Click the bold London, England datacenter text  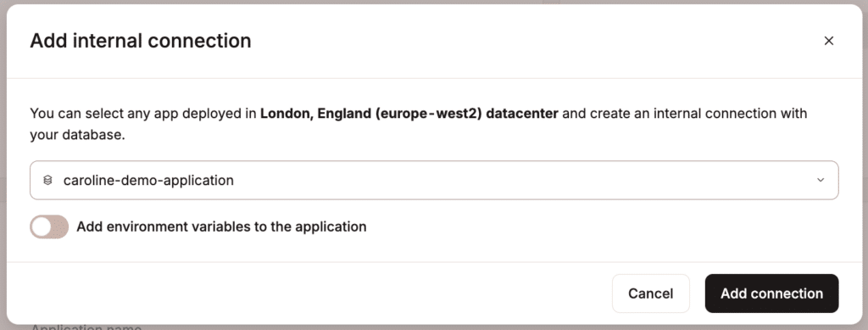[409, 114]
